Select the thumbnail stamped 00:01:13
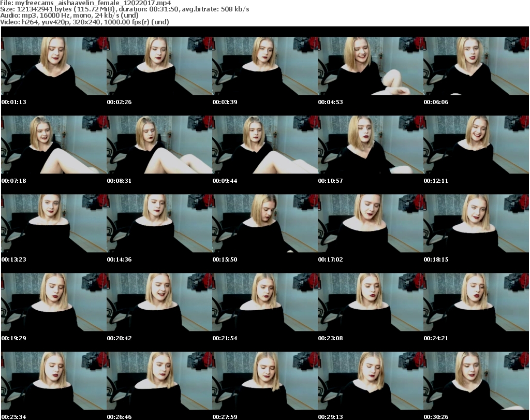 (54, 66)
